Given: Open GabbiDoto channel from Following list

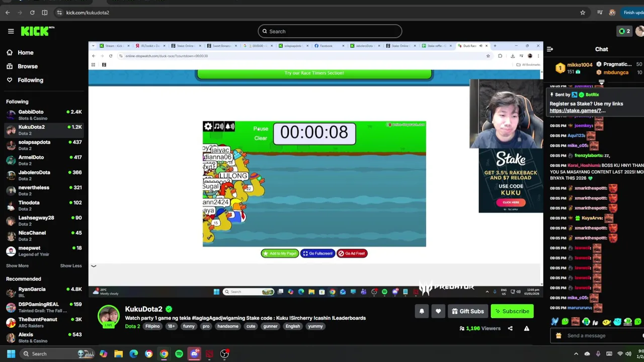Looking at the screenshot, I should pyautogui.click(x=44, y=115).
